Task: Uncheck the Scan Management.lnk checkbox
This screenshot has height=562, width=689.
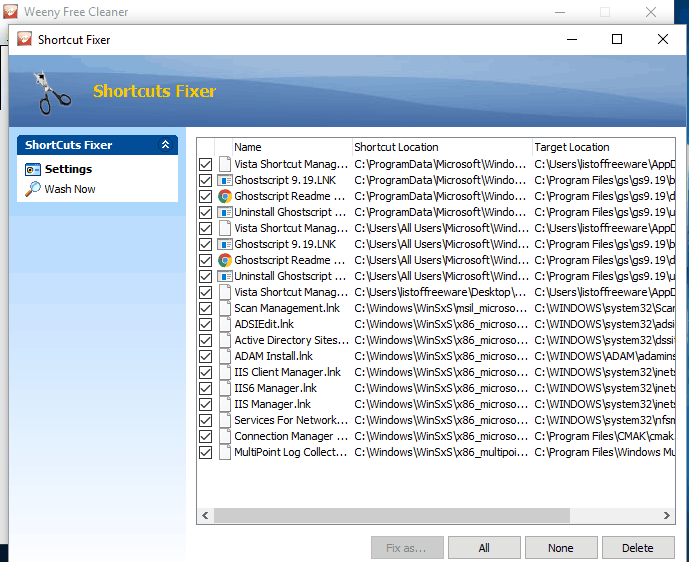Action: click(x=205, y=308)
